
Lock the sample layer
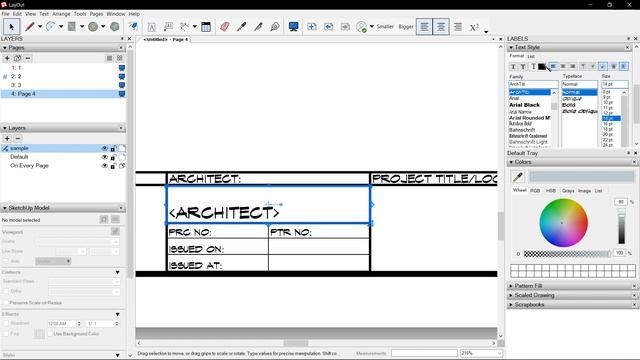pyautogui.click(x=113, y=149)
